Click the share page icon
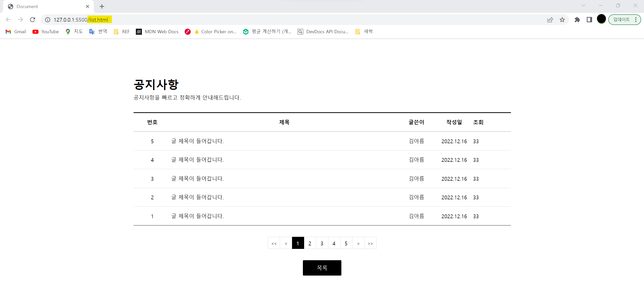 [x=550, y=20]
